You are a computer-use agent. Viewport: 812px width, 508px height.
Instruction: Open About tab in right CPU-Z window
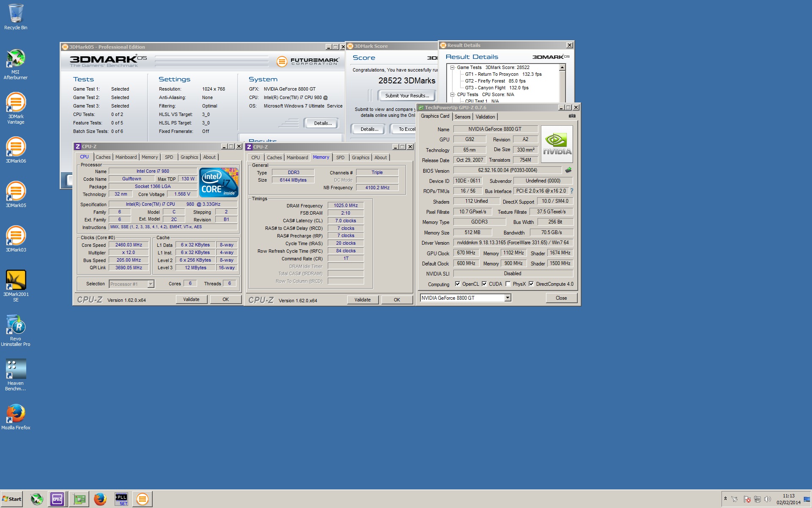(381, 157)
